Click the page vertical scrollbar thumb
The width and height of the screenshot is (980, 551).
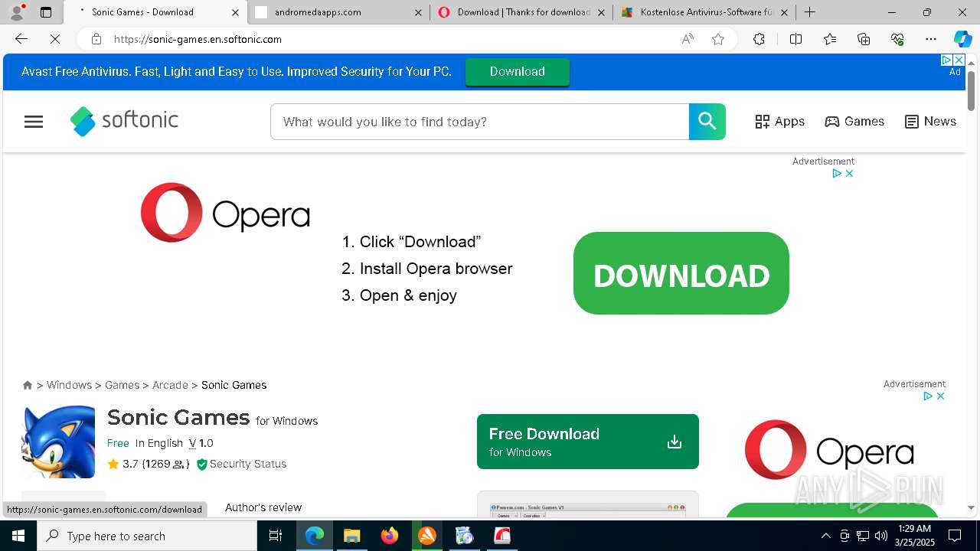[971, 90]
